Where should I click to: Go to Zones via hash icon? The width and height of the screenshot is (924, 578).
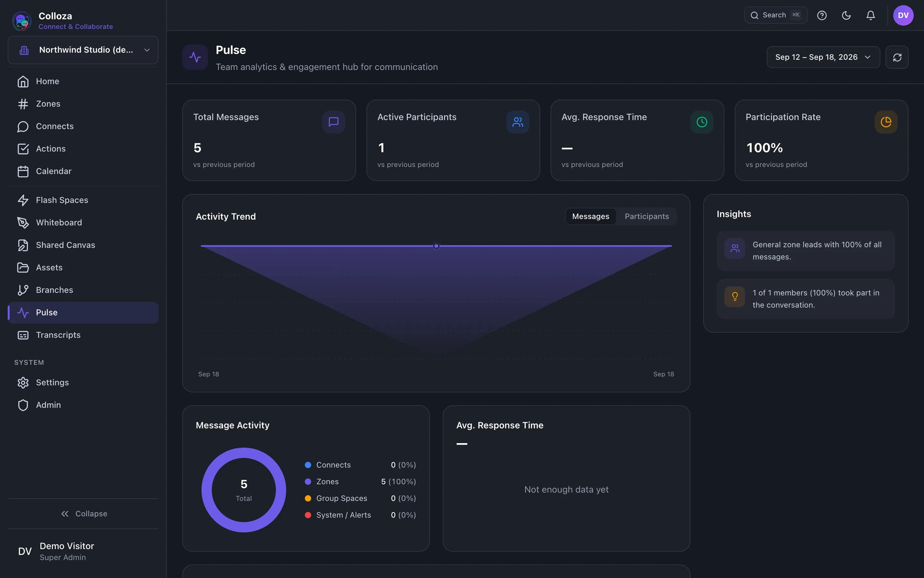pos(23,104)
